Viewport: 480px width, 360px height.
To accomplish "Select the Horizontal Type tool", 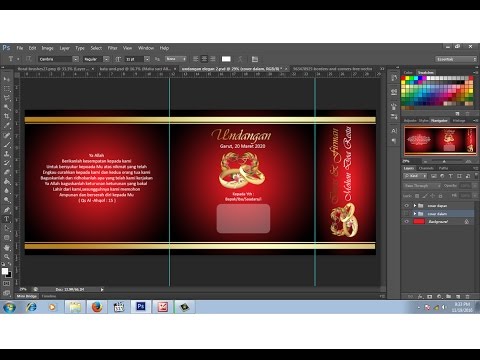I will click(x=7, y=219).
